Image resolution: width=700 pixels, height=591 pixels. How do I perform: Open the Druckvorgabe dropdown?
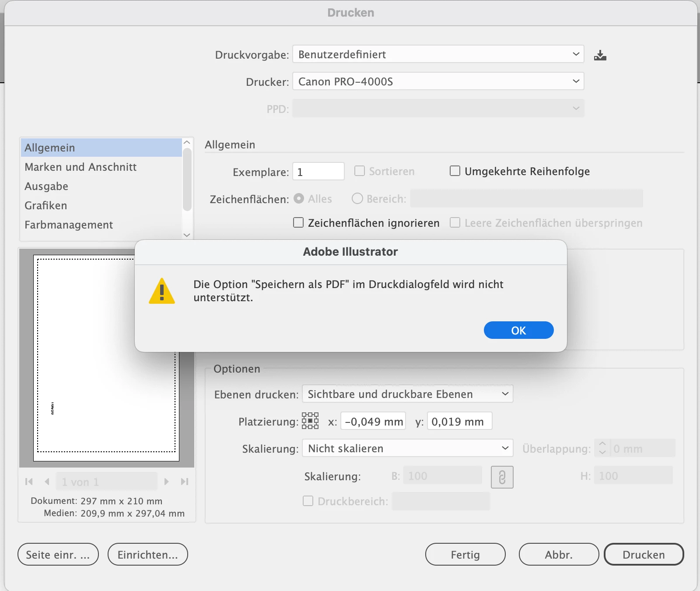(438, 54)
